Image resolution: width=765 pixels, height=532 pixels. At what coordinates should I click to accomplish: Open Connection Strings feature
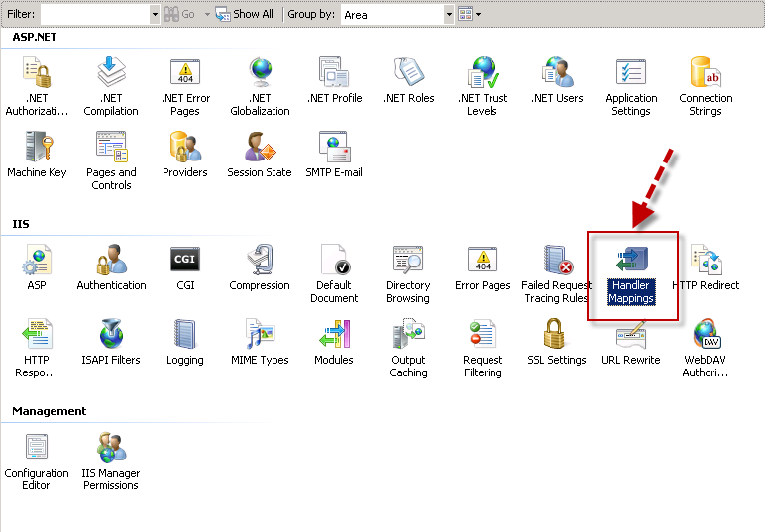pos(706,86)
